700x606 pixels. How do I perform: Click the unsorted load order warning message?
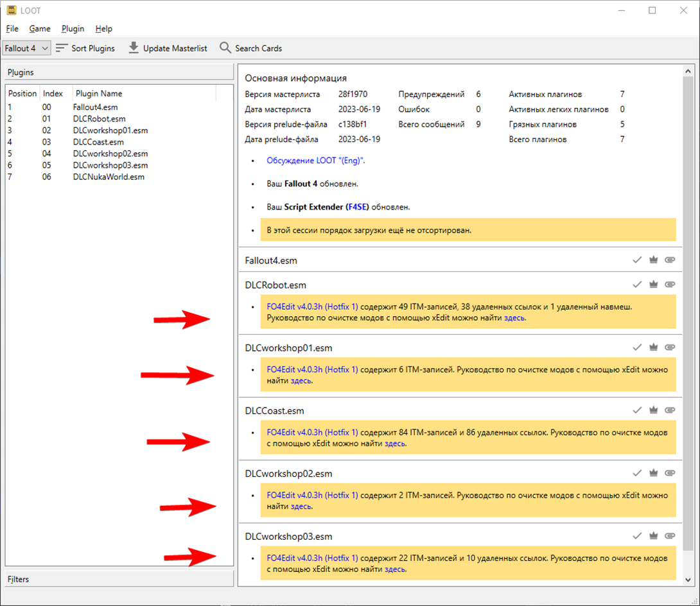click(468, 230)
